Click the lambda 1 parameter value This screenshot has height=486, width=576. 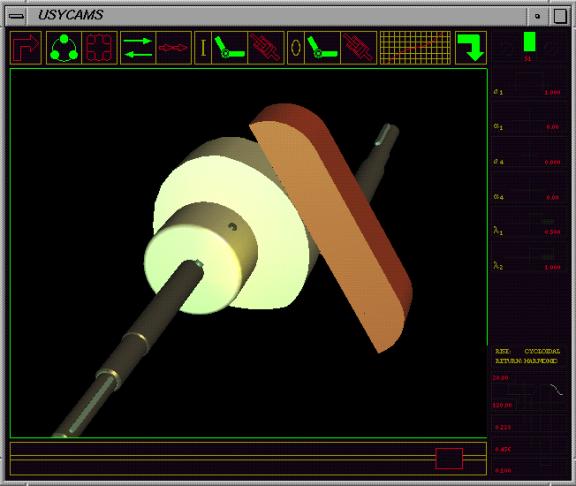[552, 232]
